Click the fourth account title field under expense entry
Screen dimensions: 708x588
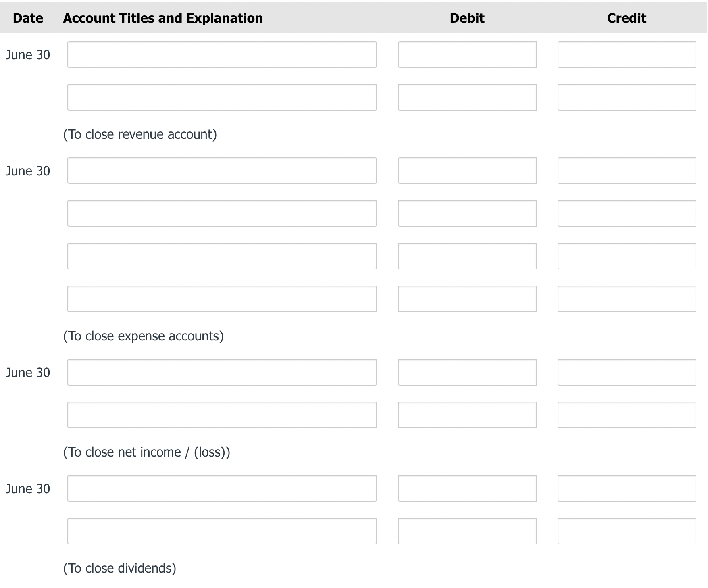(222, 299)
